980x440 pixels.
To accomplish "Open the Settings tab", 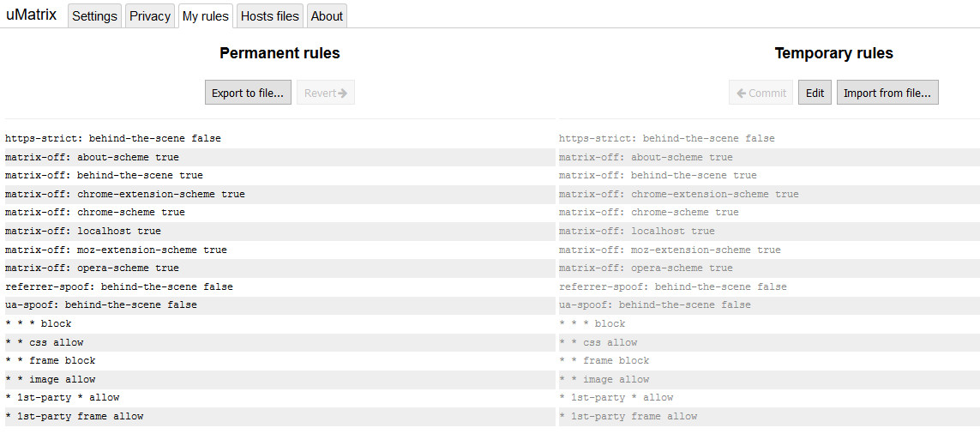I will (94, 16).
